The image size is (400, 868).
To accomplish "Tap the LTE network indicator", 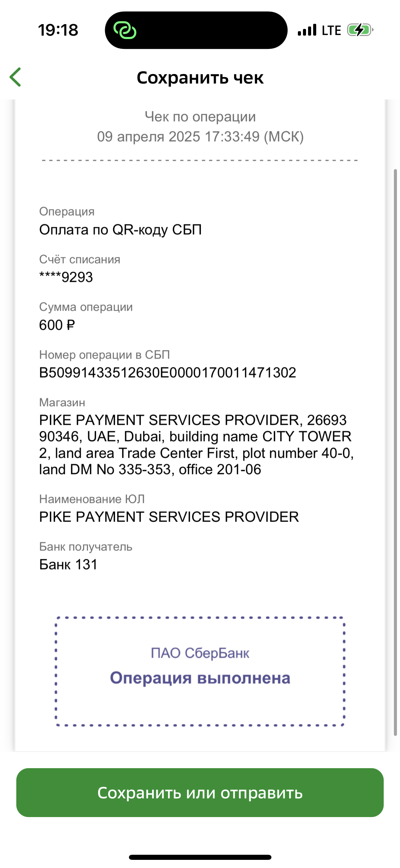I will click(x=331, y=30).
